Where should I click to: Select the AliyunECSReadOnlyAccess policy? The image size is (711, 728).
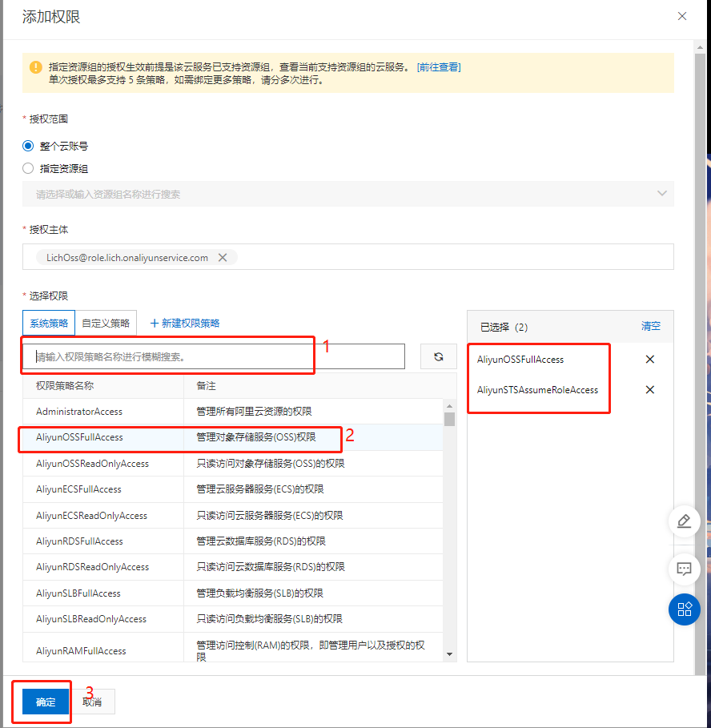(232, 515)
